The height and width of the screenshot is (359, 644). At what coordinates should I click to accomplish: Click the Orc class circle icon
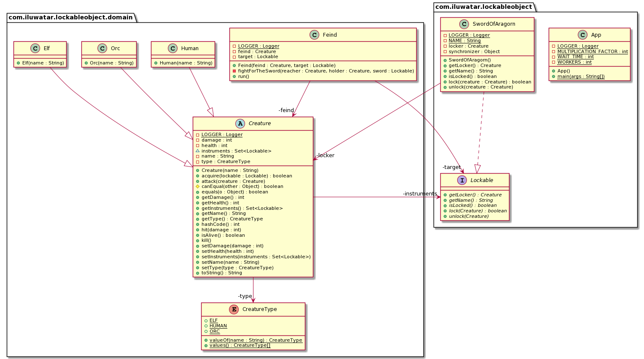pos(102,48)
